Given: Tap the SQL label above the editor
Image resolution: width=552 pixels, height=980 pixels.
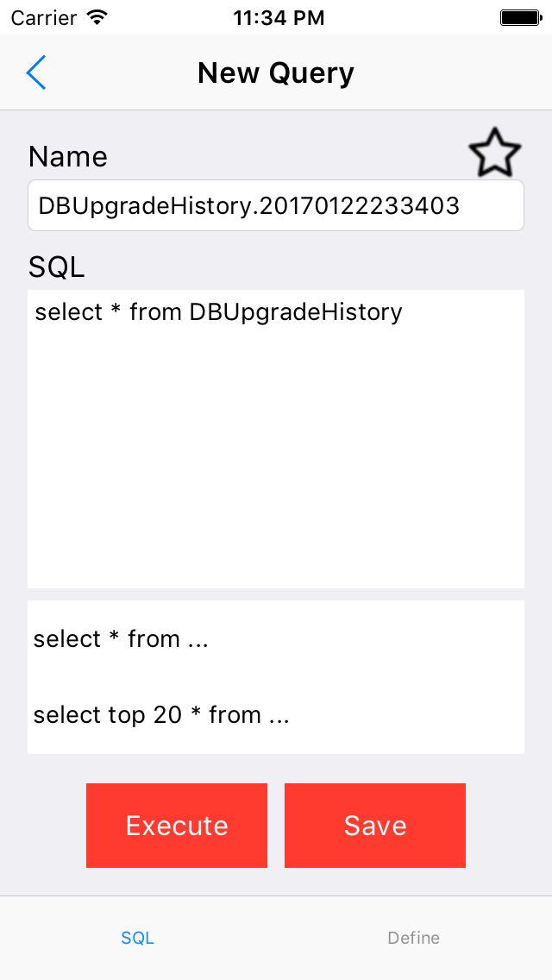Looking at the screenshot, I should pos(56,267).
